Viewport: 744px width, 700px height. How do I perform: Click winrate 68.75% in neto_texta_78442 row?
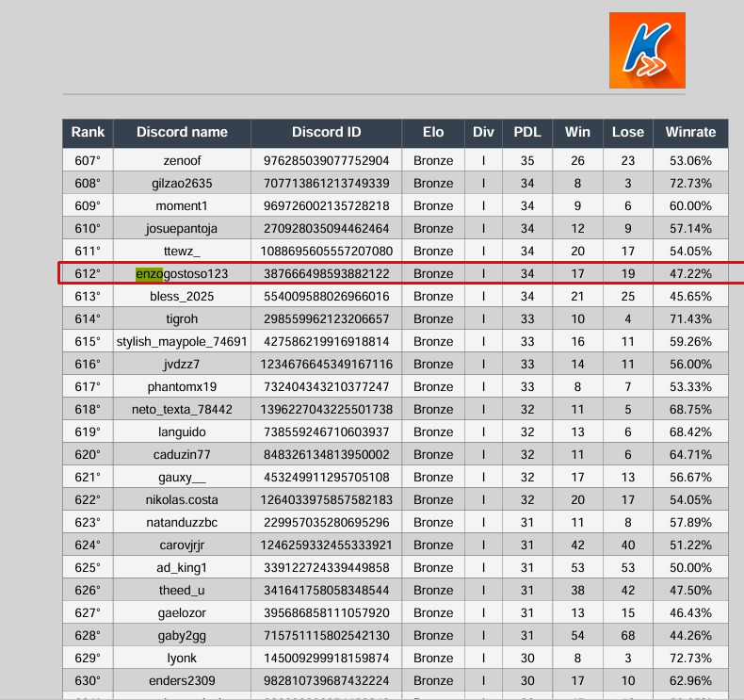691,410
